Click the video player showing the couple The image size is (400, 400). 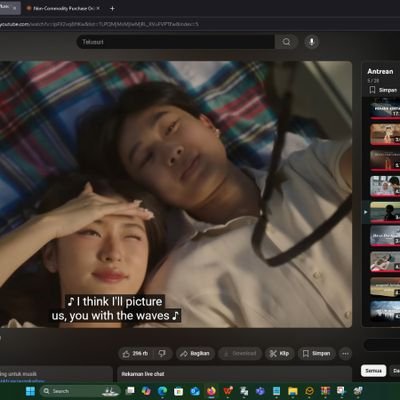176,194
